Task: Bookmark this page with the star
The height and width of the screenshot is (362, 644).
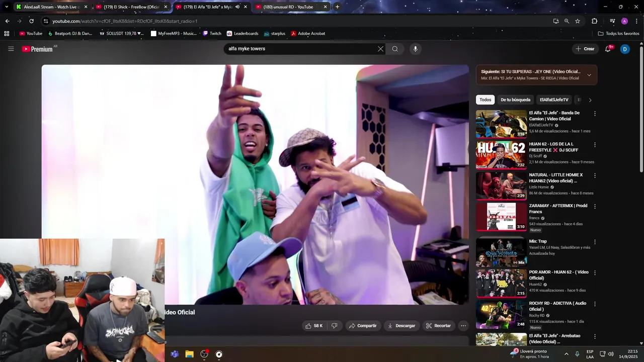Action: [578, 21]
